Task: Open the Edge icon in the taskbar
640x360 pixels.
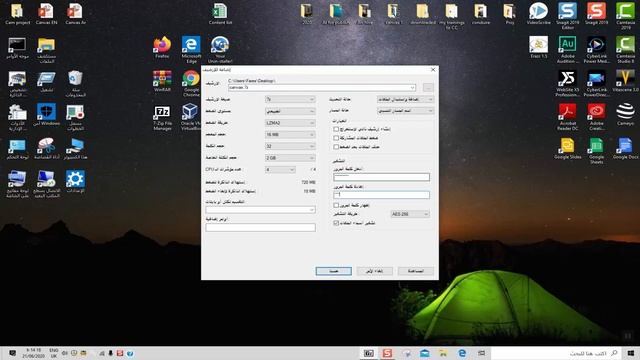Action: pyautogui.click(x=462, y=353)
